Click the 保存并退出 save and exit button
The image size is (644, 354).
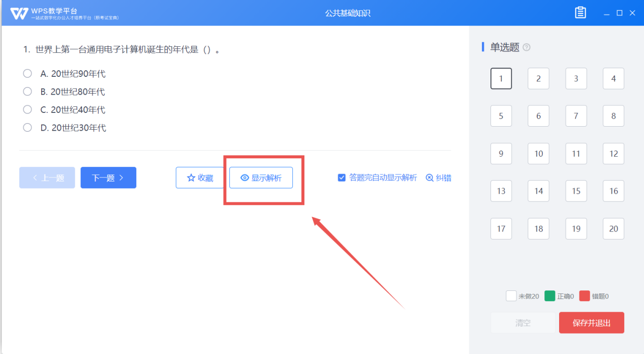[591, 323]
